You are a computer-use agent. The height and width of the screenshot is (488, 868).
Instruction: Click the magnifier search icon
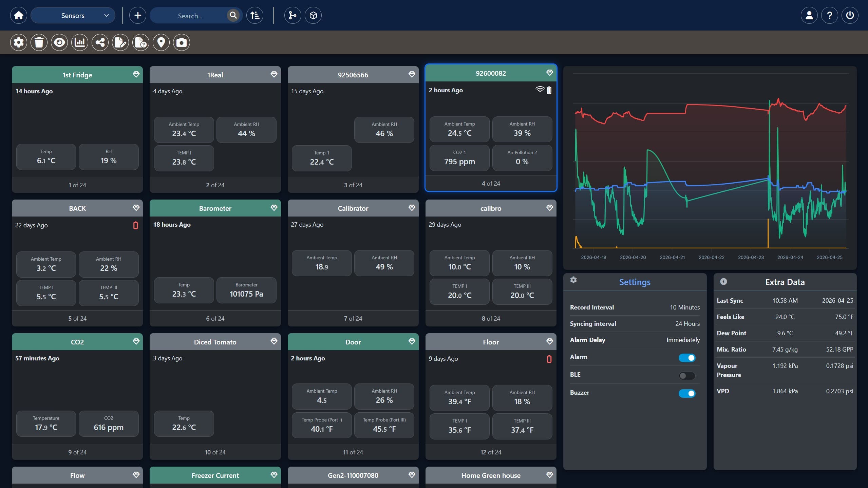pos(233,15)
